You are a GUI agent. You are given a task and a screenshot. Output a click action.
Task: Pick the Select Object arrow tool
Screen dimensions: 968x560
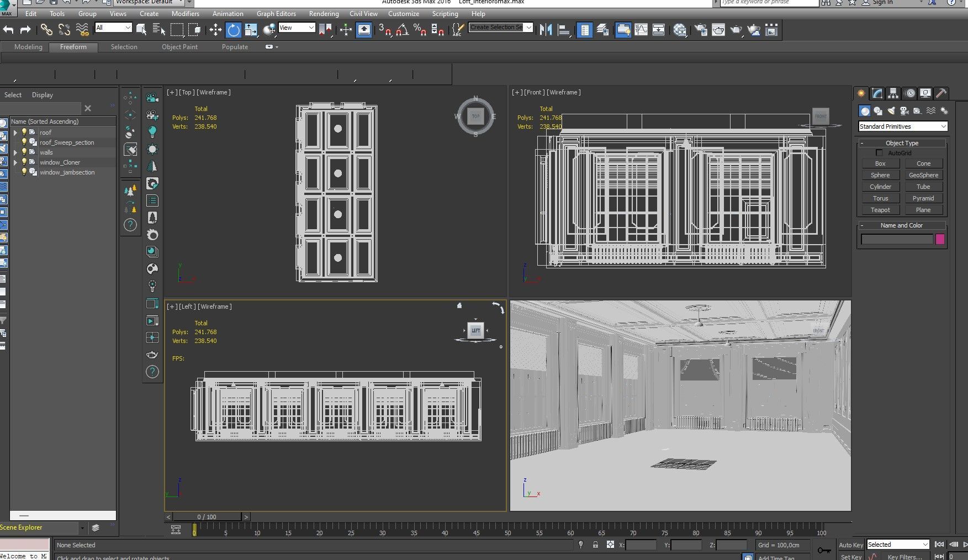click(x=141, y=30)
